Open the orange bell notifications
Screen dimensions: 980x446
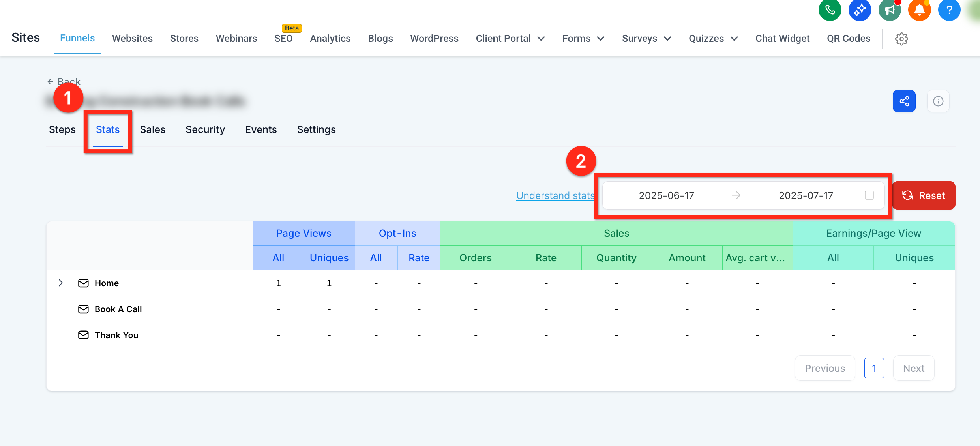tap(920, 10)
